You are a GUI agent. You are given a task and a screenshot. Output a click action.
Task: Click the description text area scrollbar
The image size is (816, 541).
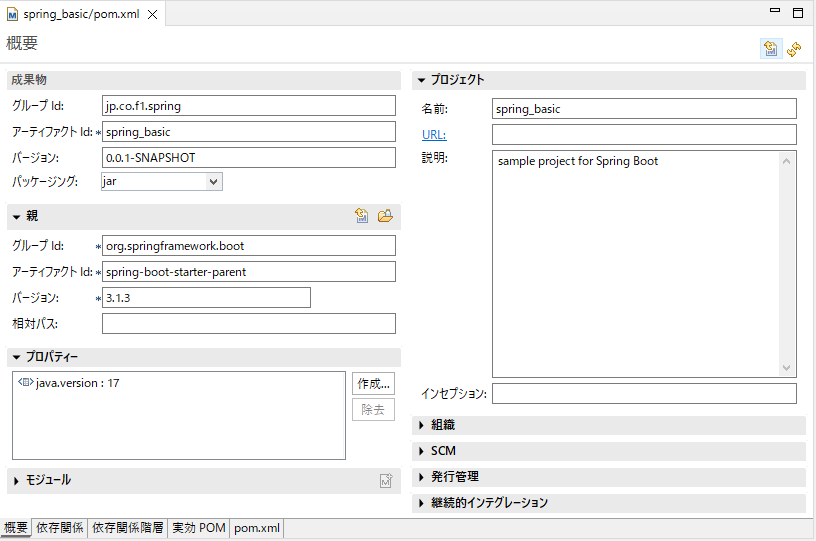[x=787, y=264]
